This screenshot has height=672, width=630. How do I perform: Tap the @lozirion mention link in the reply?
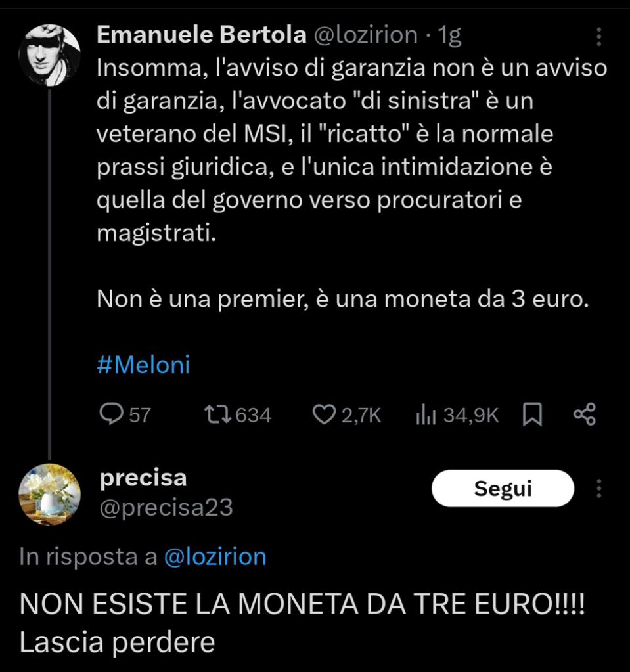[214, 557]
